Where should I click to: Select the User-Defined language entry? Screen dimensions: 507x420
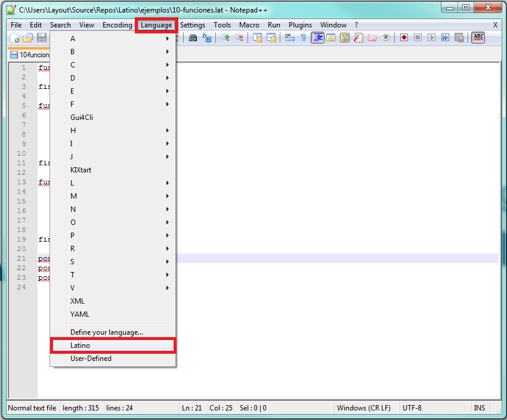[113, 359]
